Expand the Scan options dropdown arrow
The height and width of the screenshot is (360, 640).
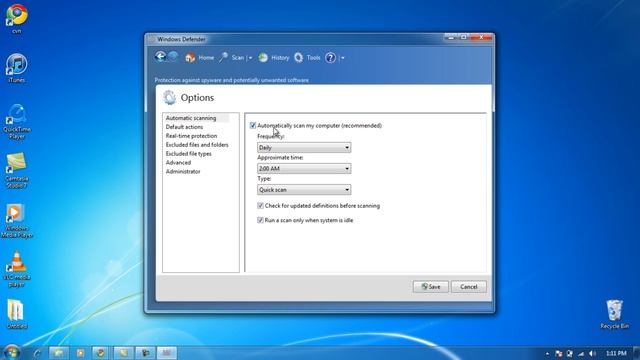[250, 58]
